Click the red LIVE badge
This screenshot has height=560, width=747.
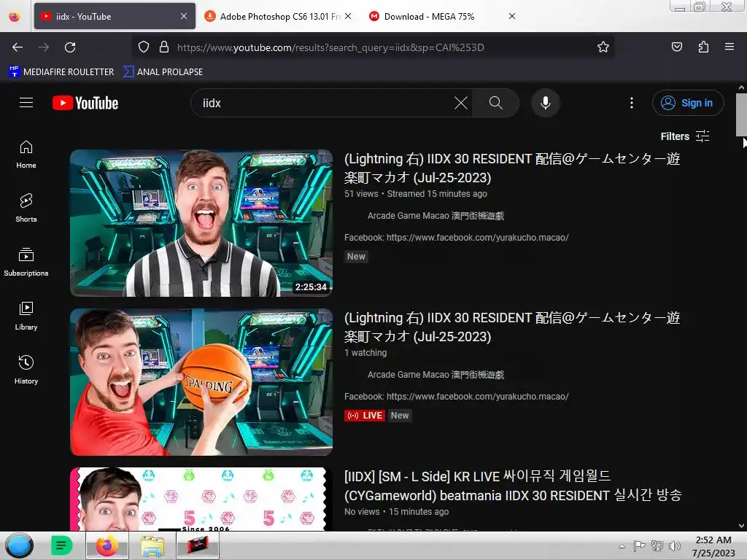364,415
